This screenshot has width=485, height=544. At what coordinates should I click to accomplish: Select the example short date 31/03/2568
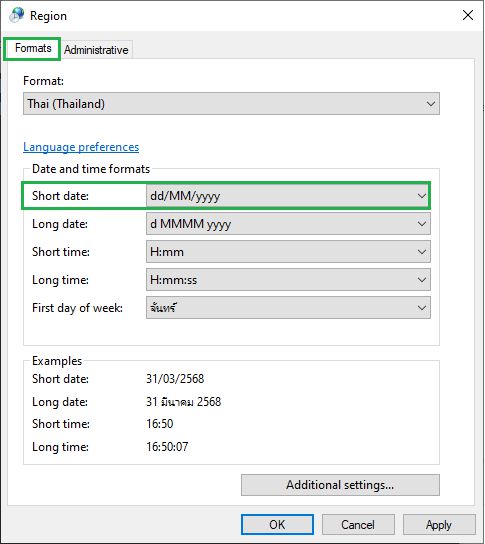click(x=175, y=379)
